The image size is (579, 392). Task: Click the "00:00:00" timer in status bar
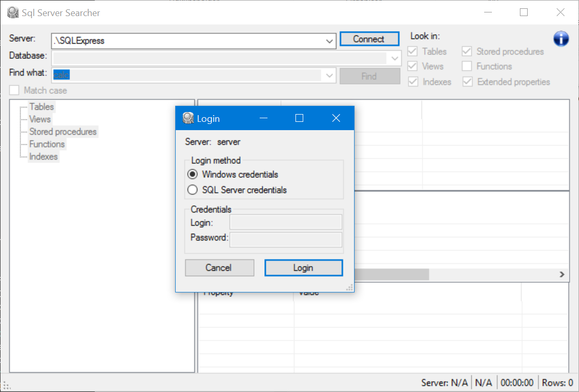coord(517,383)
